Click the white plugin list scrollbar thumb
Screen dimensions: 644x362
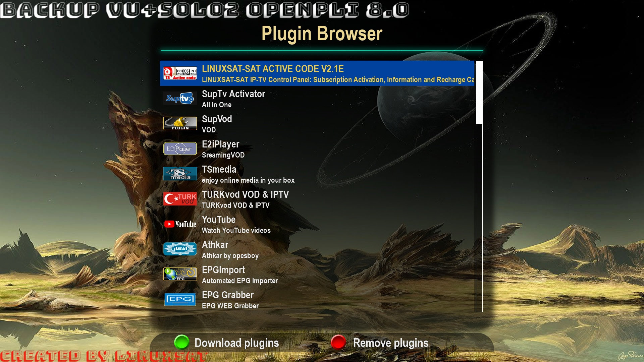coord(479,92)
